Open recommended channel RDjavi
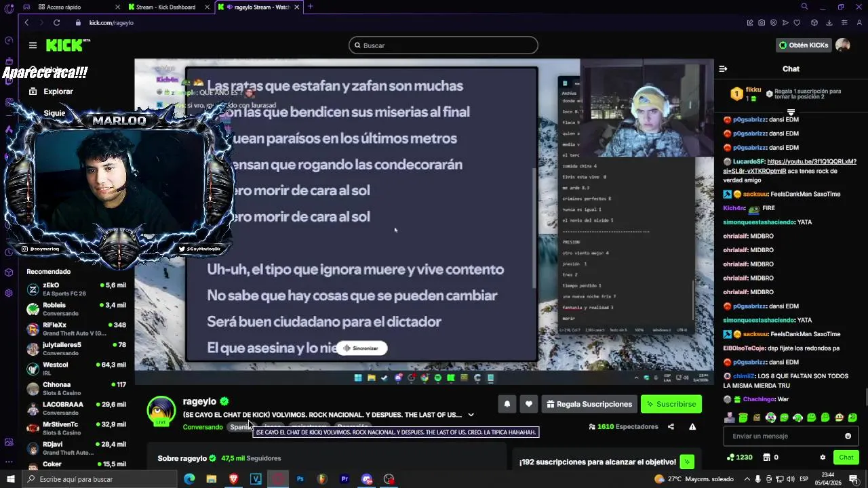 (x=77, y=448)
